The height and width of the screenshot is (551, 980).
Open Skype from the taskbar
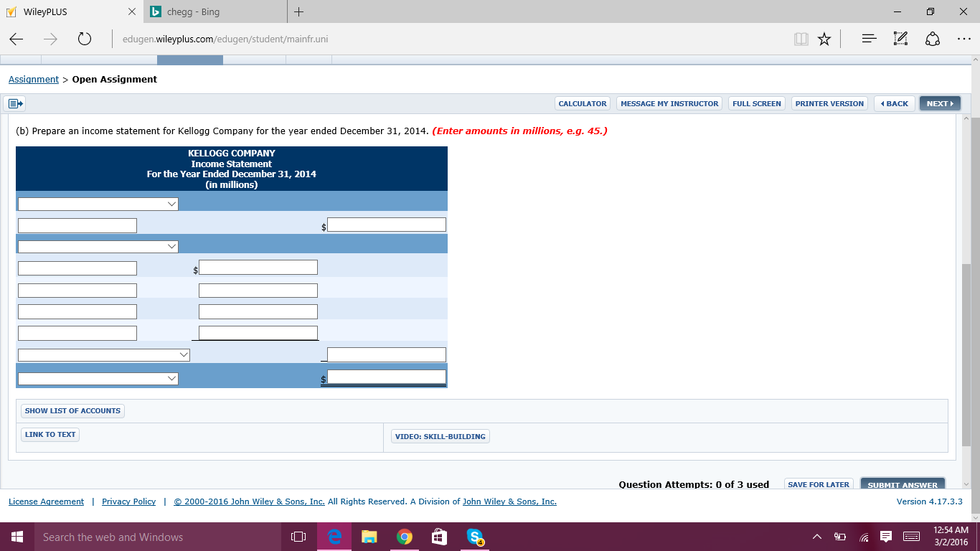(x=475, y=537)
